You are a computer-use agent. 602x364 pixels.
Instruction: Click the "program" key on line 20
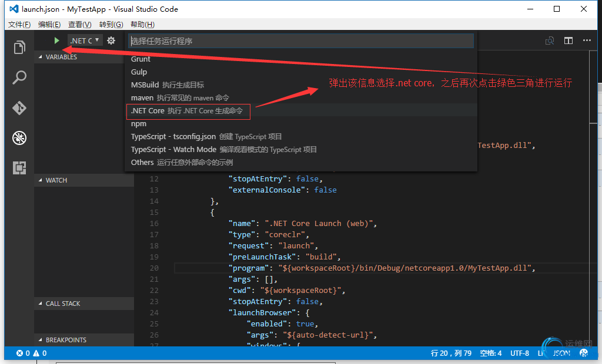click(x=249, y=268)
